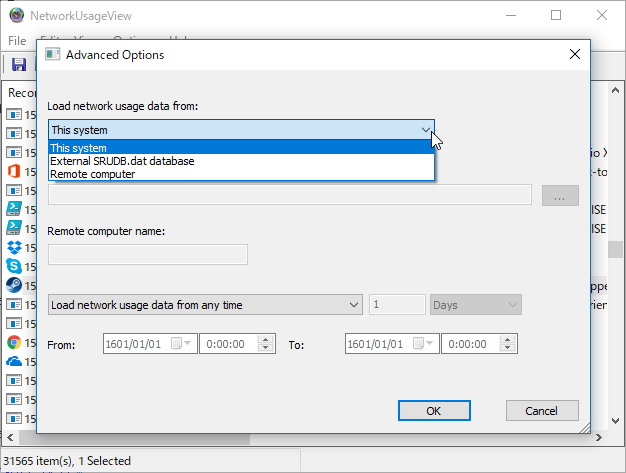Click the Microsoft Office record icon
The width and height of the screenshot is (626, 473).
(15, 171)
